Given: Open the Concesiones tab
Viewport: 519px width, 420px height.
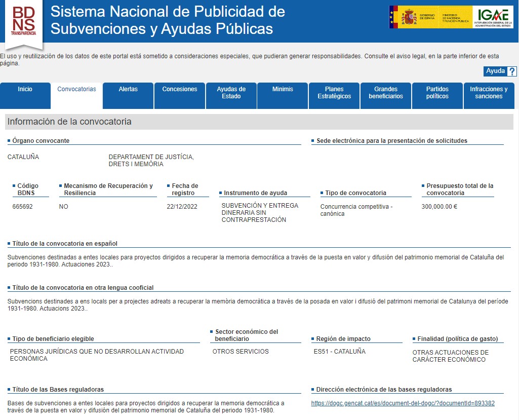Looking at the screenshot, I should click(180, 90).
